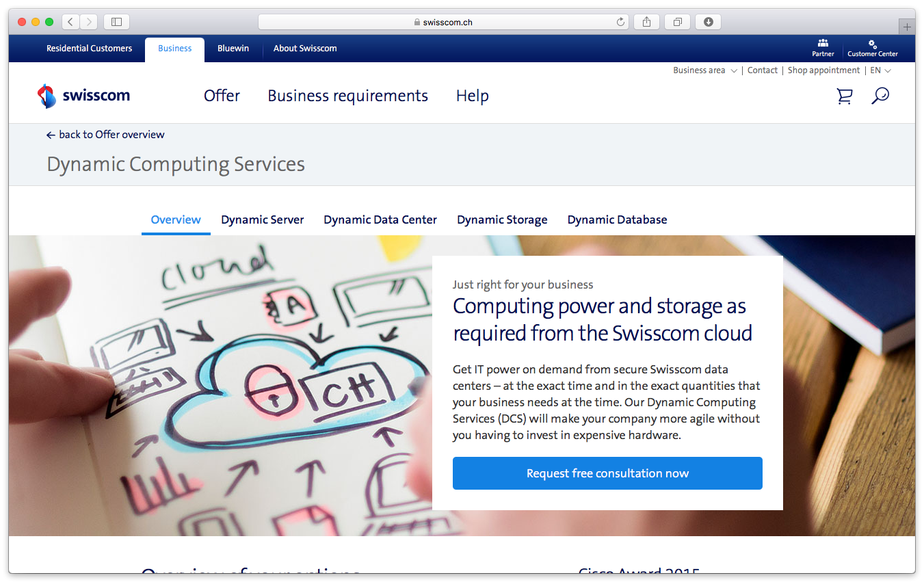Open the Bluewin tab
This screenshot has height=582, width=924.
tap(233, 49)
